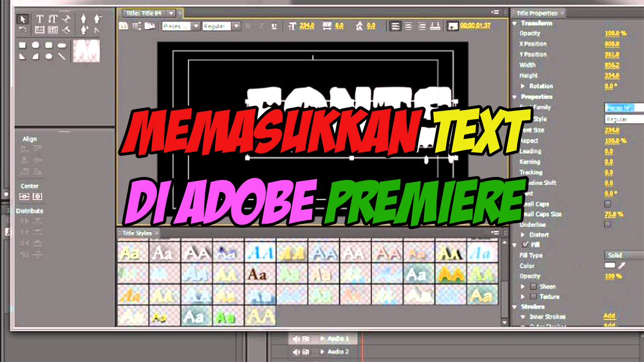
Task: Select the Title Properties tab
Action: pyautogui.click(x=537, y=13)
